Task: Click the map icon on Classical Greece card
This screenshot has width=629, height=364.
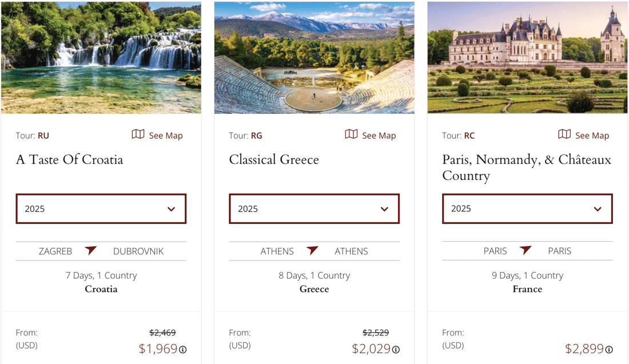Action: [x=351, y=134]
